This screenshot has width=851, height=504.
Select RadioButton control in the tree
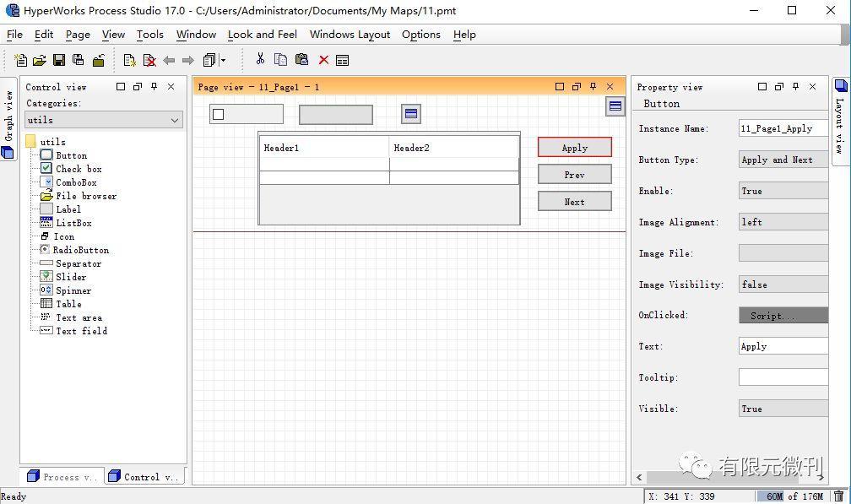[81, 250]
